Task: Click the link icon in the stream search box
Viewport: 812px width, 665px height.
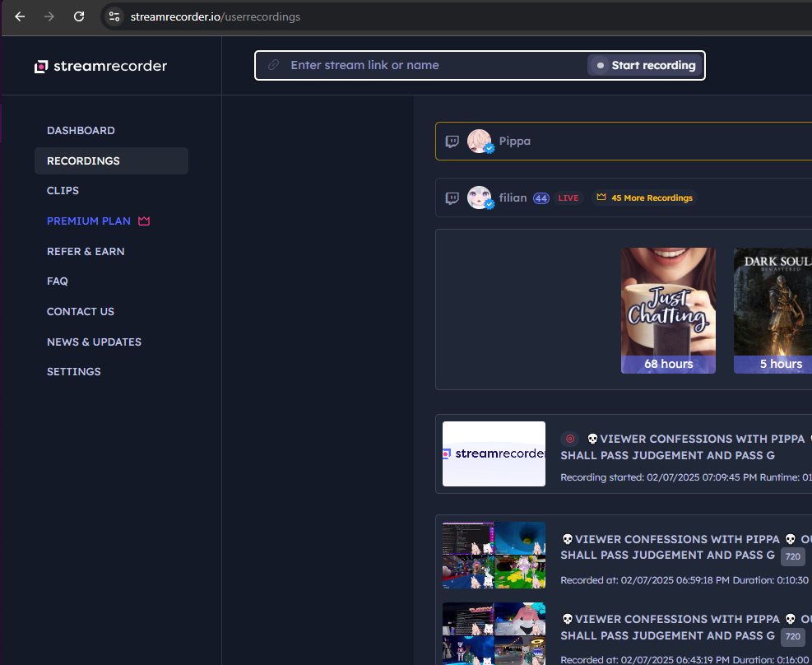Action: 273,65
